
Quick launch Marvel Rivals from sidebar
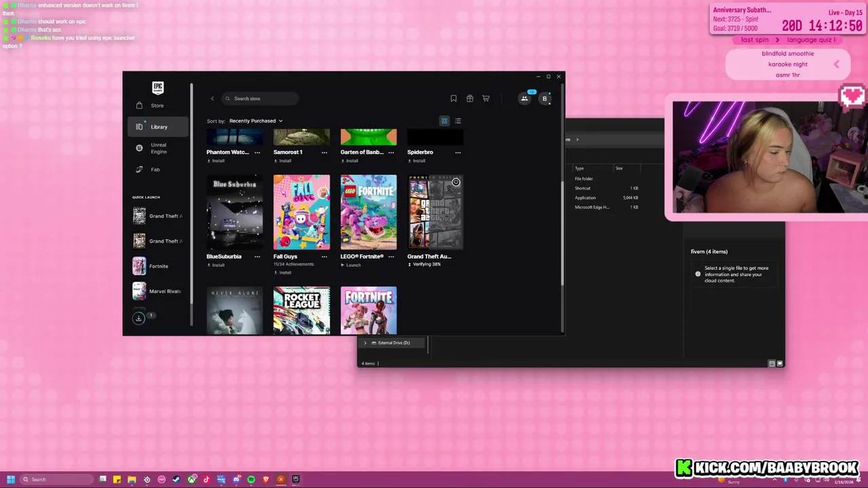[157, 291]
